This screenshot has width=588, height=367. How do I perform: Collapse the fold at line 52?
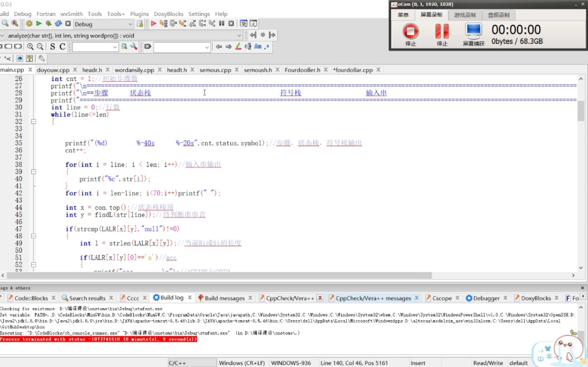[x=33, y=265]
